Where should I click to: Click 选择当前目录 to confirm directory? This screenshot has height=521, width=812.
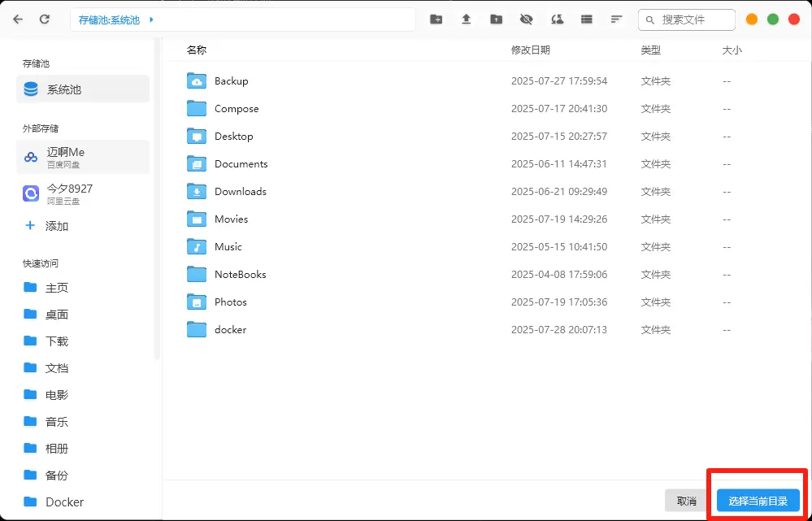tap(758, 501)
